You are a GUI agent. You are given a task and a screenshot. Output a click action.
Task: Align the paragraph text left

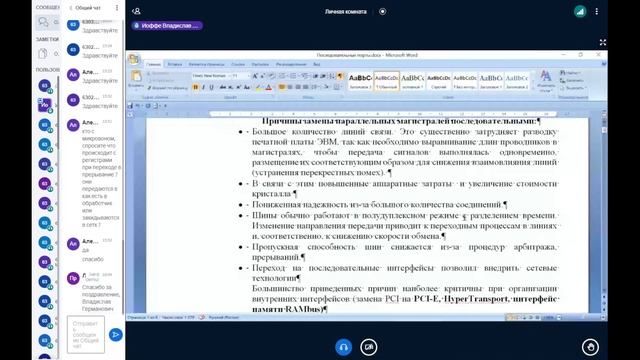pos(282,87)
